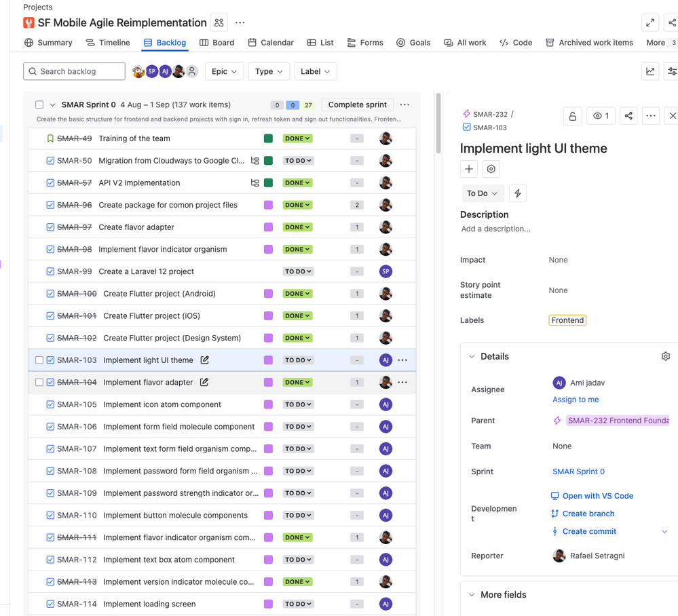Tick the checkbox for SMAR-104 row
Viewport: 678px width, 616px height.
coord(39,382)
